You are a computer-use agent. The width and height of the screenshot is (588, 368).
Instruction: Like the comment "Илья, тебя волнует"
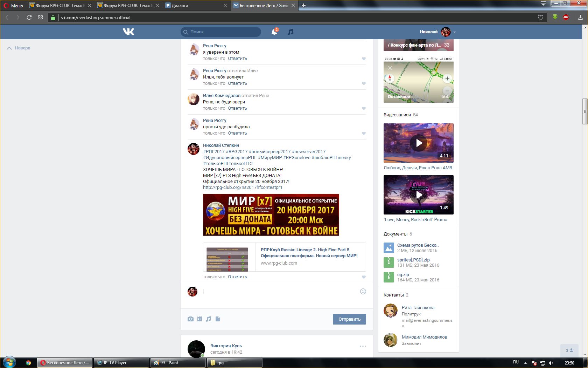click(x=364, y=83)
